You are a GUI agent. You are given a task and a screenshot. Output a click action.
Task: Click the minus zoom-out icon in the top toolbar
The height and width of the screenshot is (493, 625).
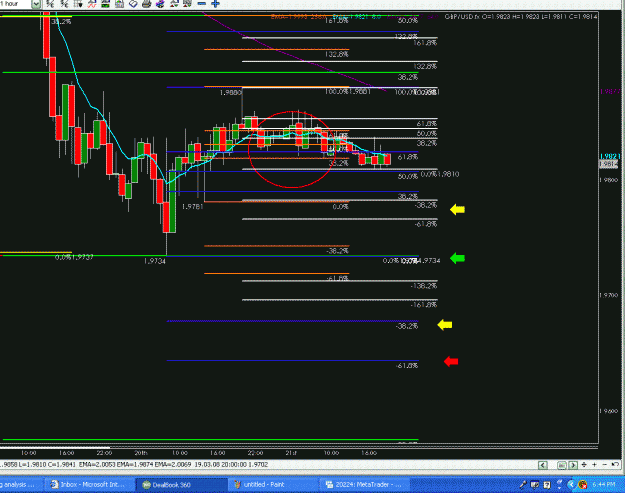202,4
